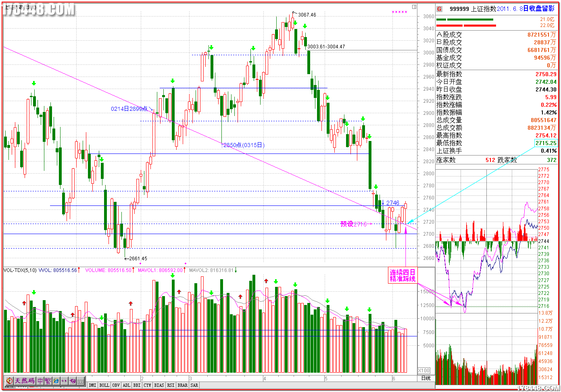The width and height of the screenshot is (561, 392).
Task: Click the B股成交 value 28837万
Action: [x=545, y=42]
